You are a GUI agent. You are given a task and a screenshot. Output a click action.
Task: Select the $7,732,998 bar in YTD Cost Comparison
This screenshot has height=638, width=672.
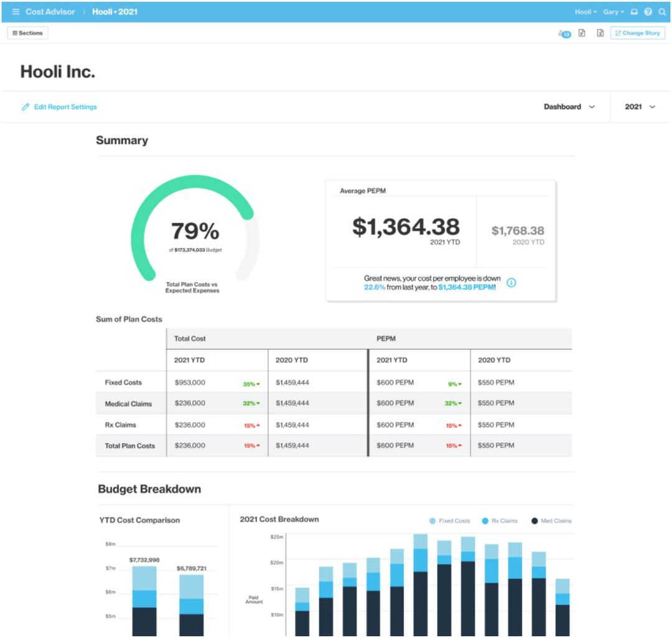click(144, 598)
